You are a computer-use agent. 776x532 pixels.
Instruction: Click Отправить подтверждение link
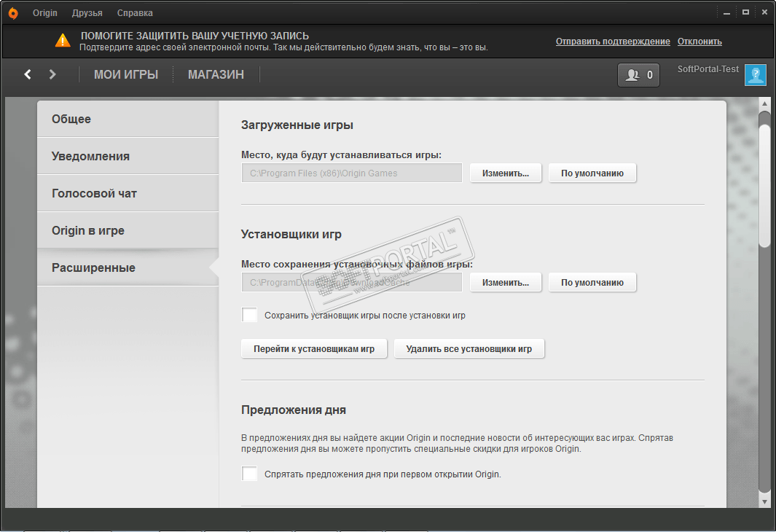coord(613,42)
